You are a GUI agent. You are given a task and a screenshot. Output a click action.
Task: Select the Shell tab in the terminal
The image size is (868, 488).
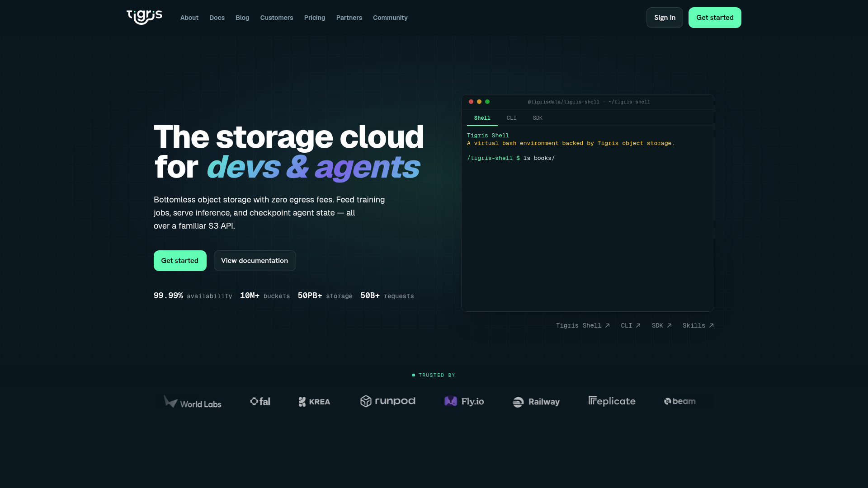pos(482,118)
